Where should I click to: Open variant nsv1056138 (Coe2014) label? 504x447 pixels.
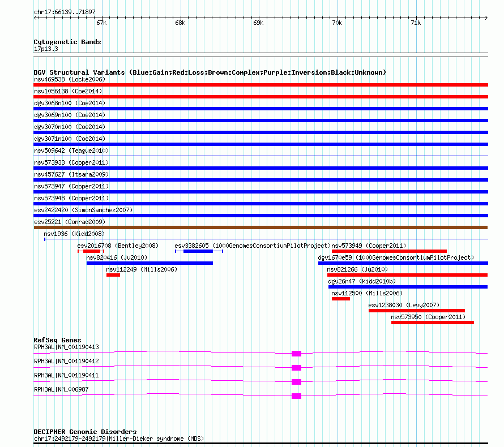68,91
